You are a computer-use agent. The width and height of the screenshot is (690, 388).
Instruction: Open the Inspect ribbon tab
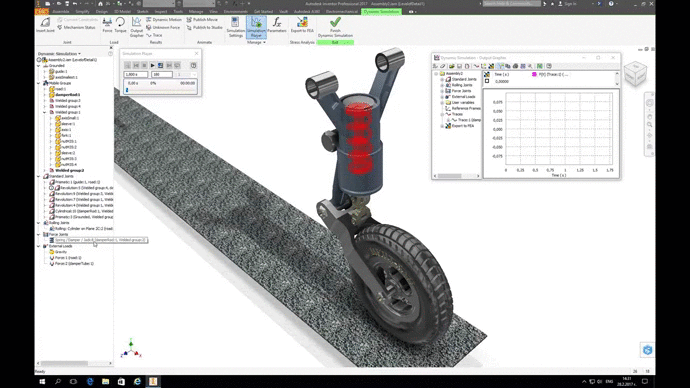pyautogui.click(x=161, y=11)
